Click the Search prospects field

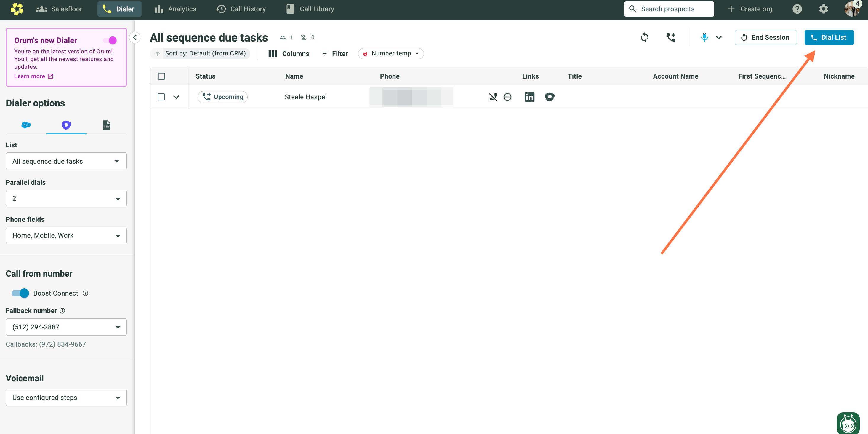[669, 9]
